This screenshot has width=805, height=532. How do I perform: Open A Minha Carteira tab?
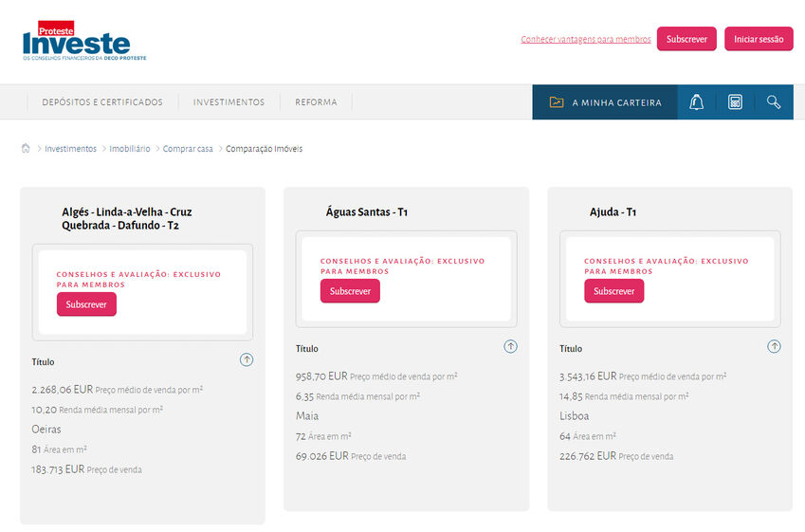(616, 102)
